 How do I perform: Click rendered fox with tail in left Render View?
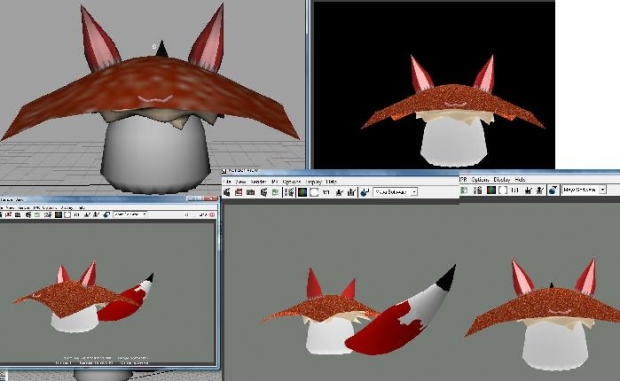[x=84, y=297]
